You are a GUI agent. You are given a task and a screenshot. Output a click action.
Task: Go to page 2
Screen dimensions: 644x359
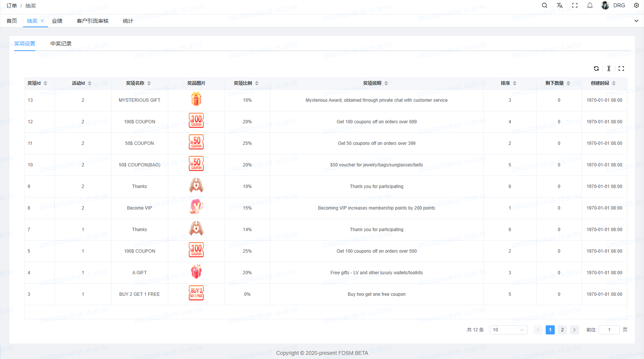coord(562,330)
